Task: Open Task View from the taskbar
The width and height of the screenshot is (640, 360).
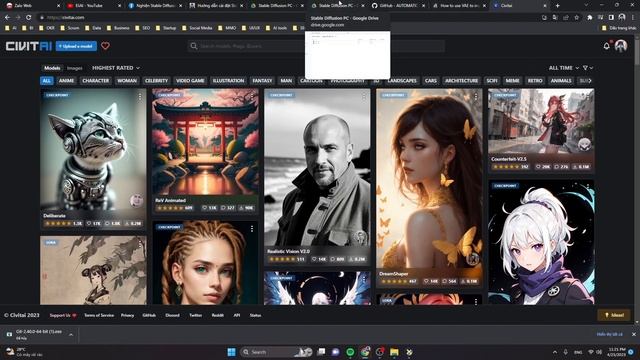Action: [321, 352]
